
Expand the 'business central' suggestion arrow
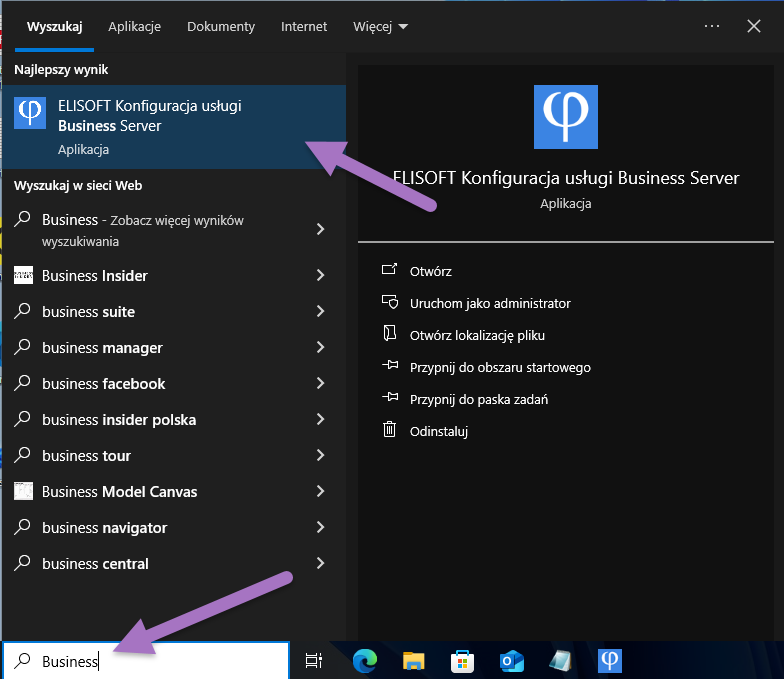[x=320, y=564]
